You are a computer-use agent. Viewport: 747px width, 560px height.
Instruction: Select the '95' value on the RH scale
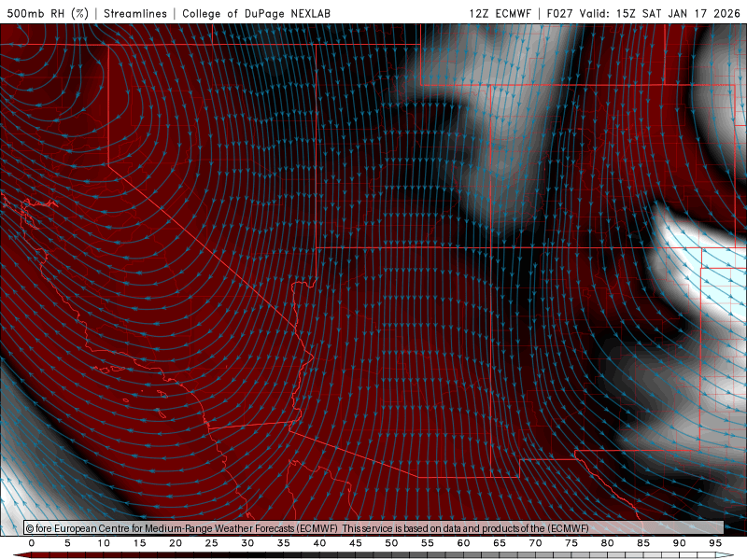[715, 543]
